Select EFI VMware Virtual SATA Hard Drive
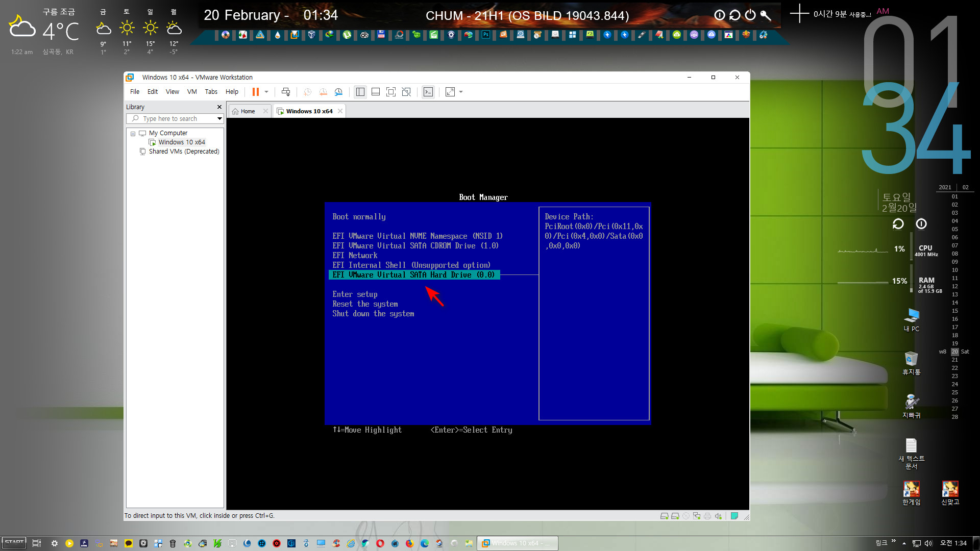This screenshot has height=551, width=980. [414, 275]
